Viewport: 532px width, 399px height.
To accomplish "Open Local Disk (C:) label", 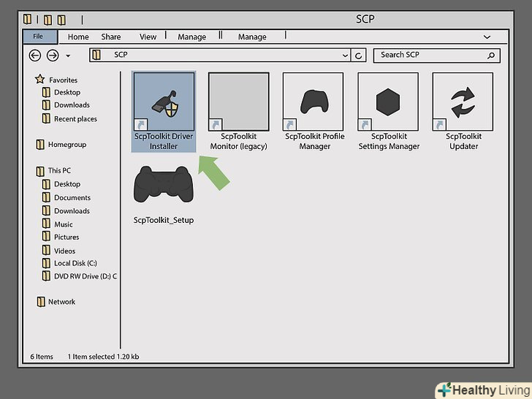I will tap(75, 263).
